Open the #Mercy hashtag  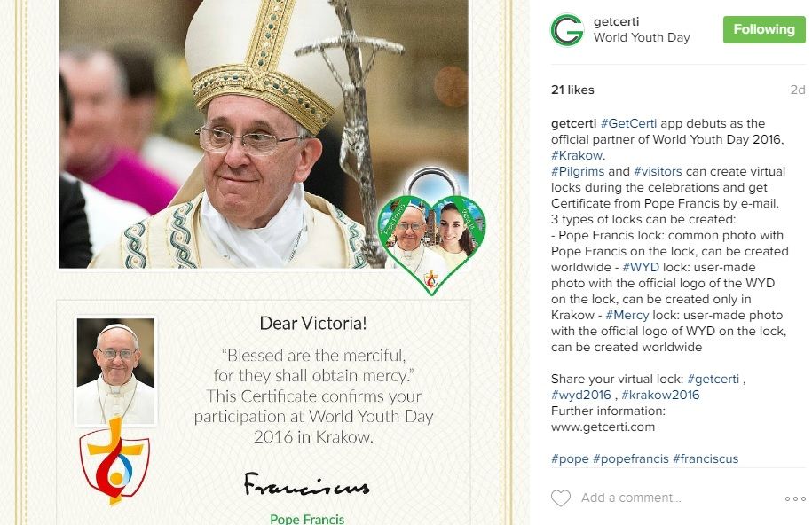(627, 315)
